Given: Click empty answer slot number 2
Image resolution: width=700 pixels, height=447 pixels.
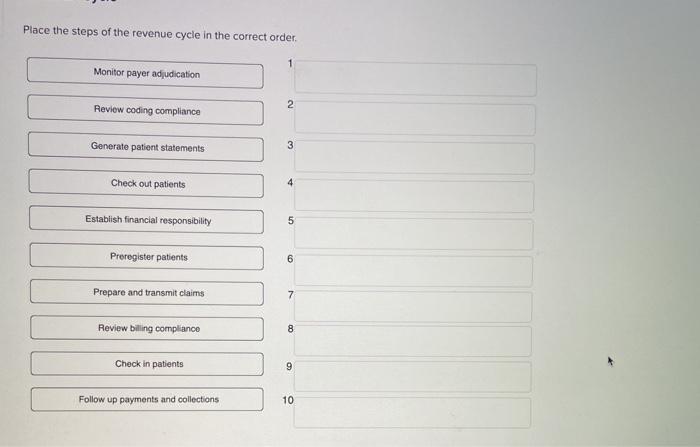Looking at the screenshot, I should 415,118.
